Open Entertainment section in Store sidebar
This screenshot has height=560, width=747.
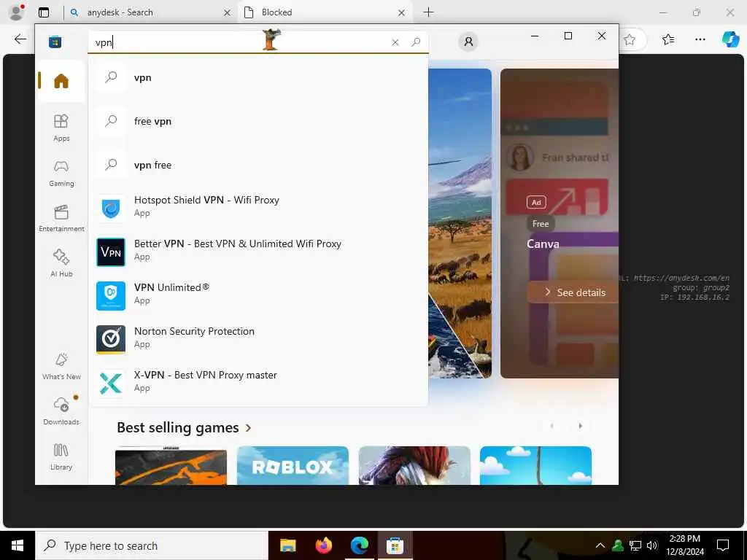coord(61,219)
